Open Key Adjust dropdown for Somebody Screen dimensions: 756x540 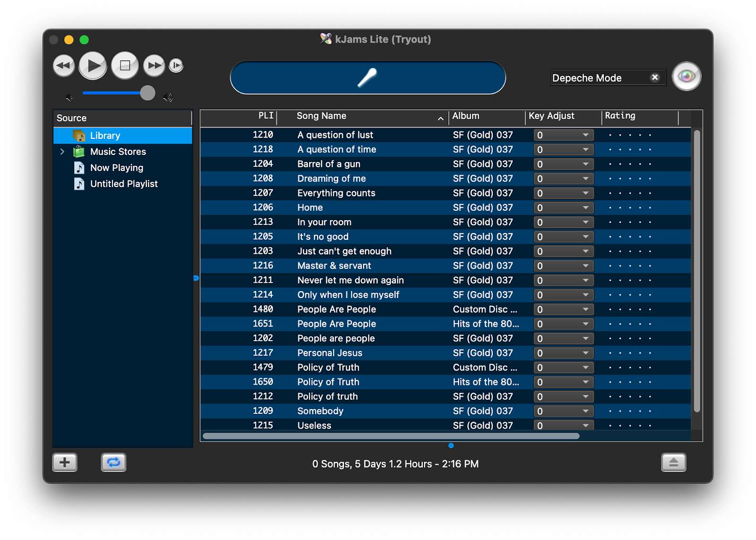(x=564, y=411)
